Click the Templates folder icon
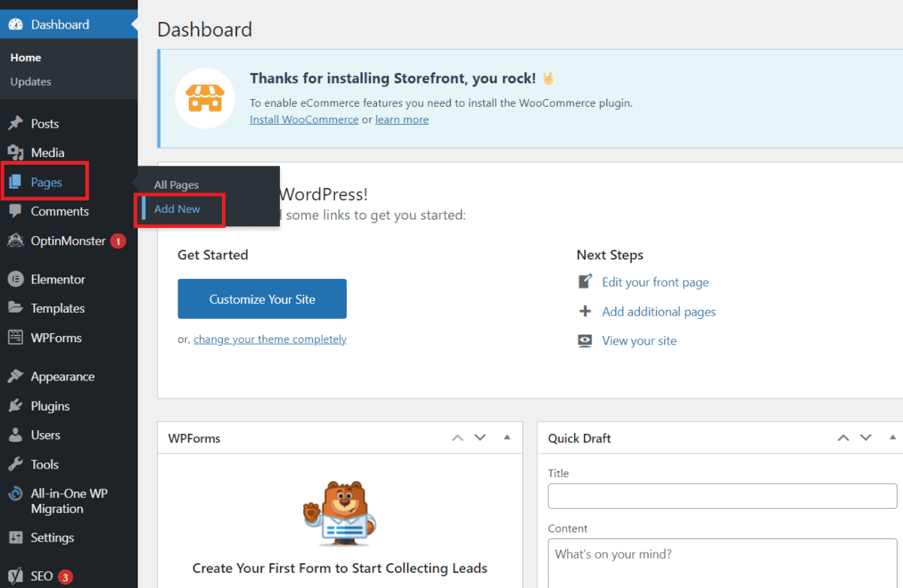 point(16,308)
